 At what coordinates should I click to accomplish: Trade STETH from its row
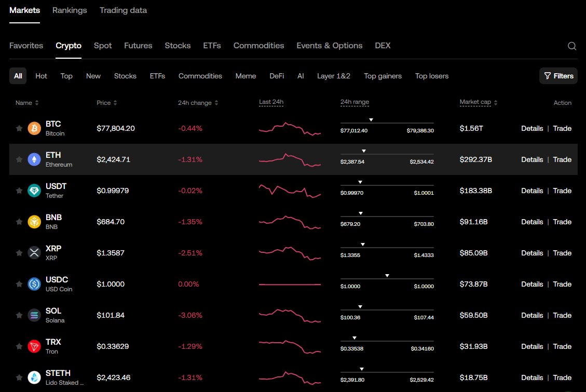point(562,378)
